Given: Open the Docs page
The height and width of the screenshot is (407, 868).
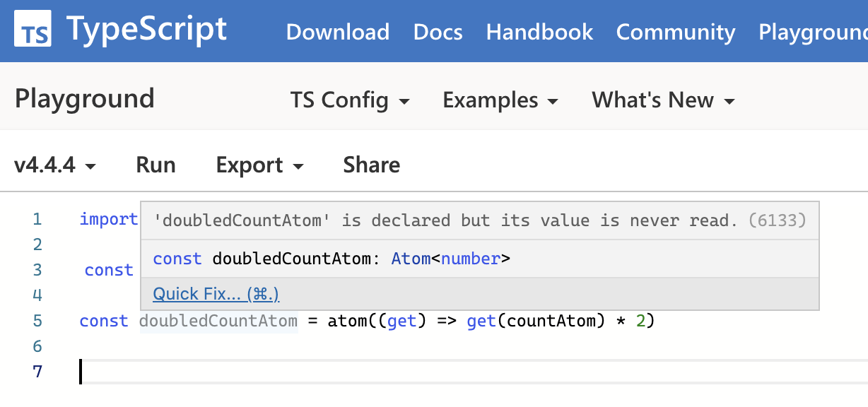Looking at the screenshot, I should [438, 32].
